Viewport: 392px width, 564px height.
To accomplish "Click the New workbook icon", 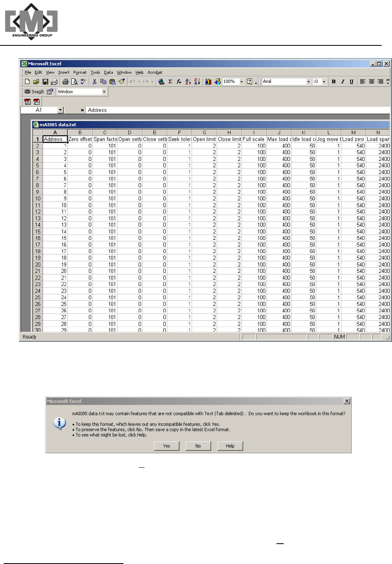I will tap(27, 82).
